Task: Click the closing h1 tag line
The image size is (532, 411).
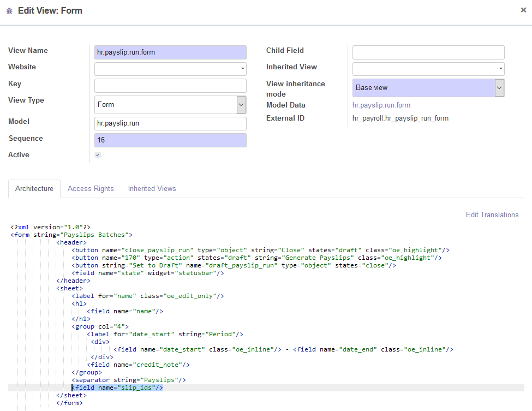Action: pyautogui.click(x=81, y=319)
